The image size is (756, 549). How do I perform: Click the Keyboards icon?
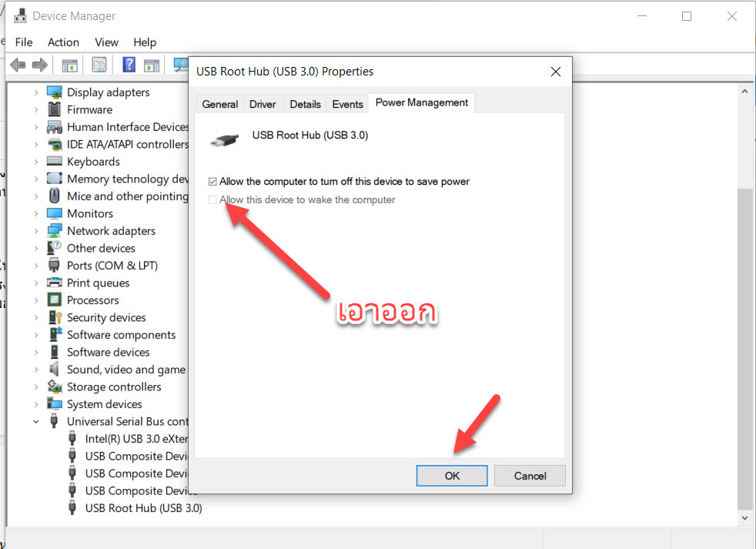coord(55,161)
